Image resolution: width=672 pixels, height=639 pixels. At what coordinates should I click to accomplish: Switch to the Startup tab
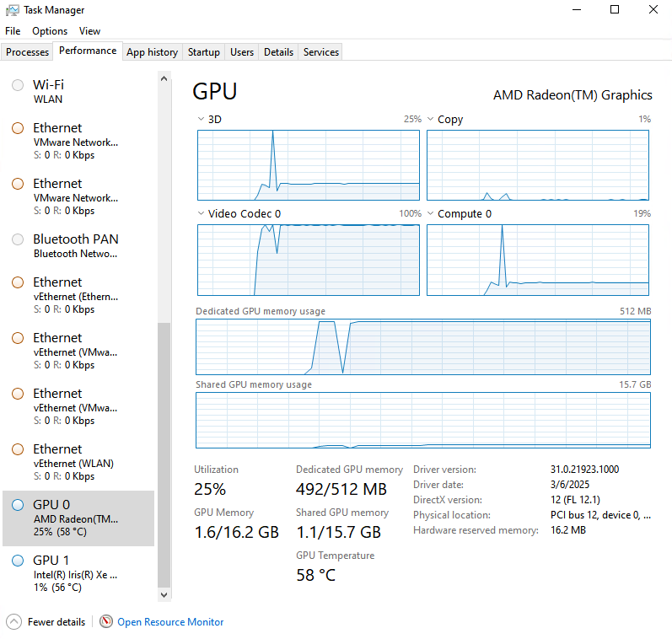pos(203,52)
